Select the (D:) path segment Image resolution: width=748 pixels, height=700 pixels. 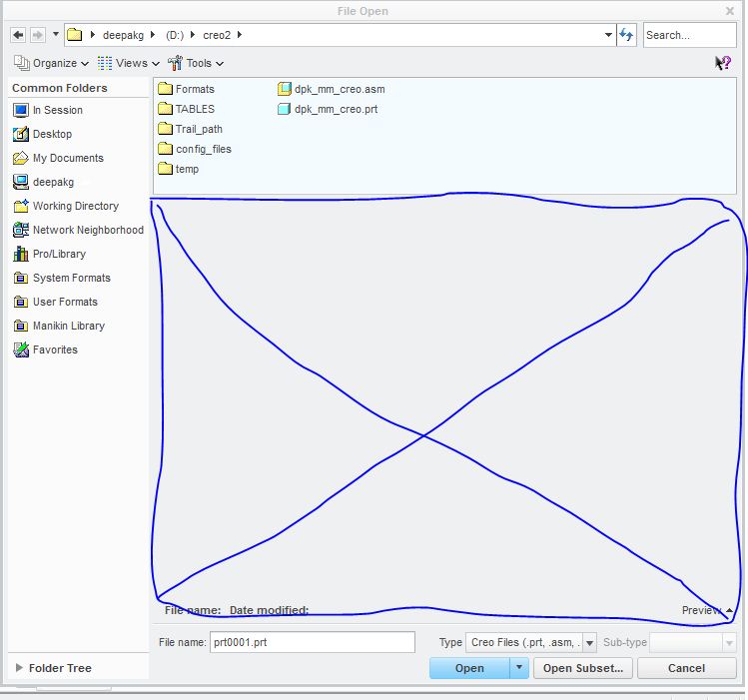click(x=175, y=35)
